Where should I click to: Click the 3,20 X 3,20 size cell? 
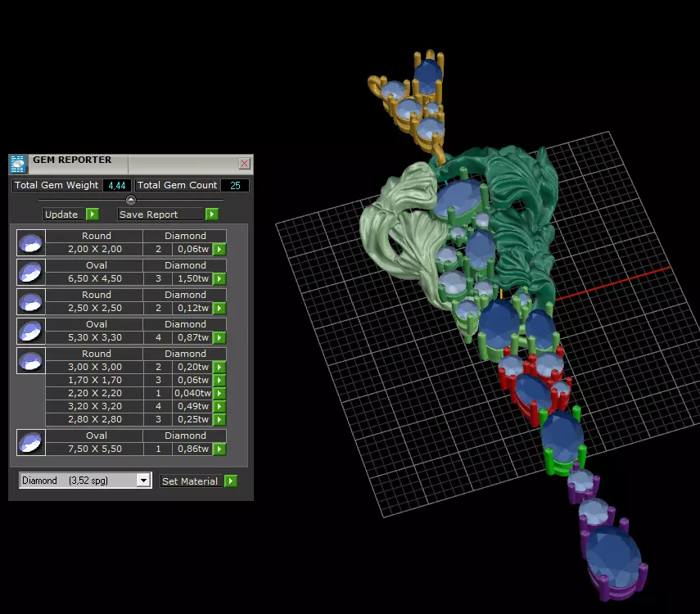(95, 406)
